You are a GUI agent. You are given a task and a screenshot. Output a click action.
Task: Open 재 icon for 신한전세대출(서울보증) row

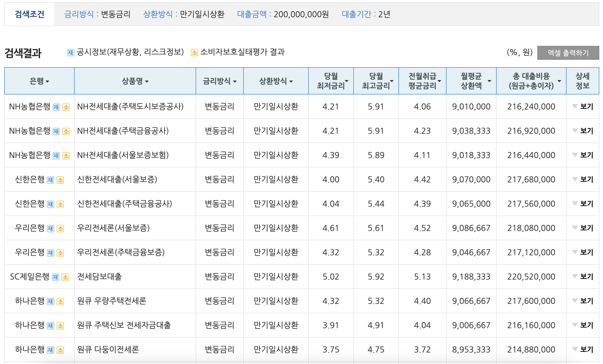pyautogui.click(x=51, y=180)
